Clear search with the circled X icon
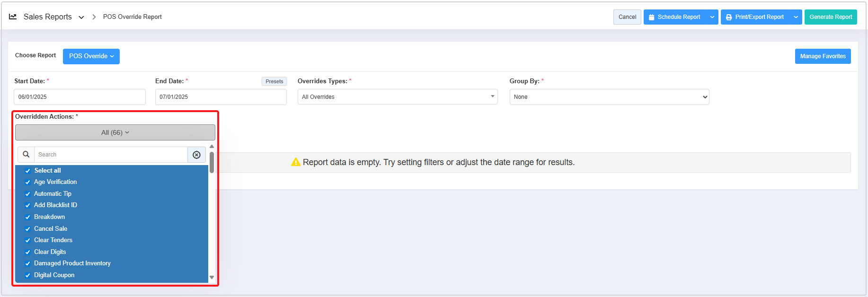This screenshot has height=297, width=868. pyautogui.click(x=196, y=155)
